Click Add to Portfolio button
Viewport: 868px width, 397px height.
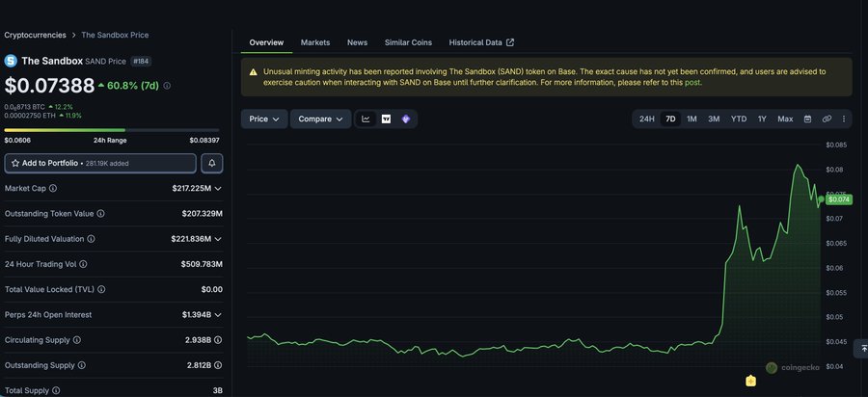tap(100, 163)
